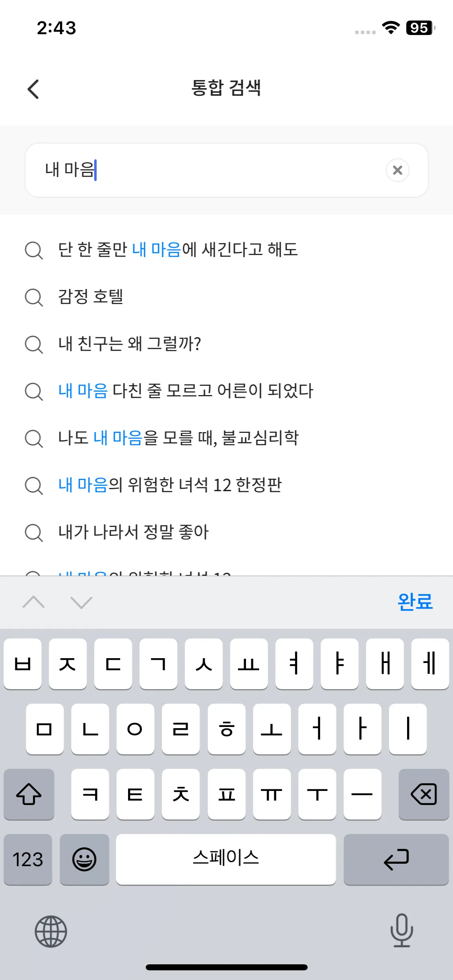This screenshot has width=453, height=980.
Task: Tap the keyboard up chevron arrow
Action: [x=34, y=602]
